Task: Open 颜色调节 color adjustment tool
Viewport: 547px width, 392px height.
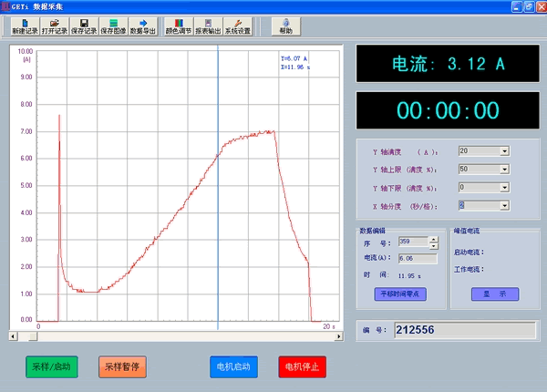Action: pos(178,26)
